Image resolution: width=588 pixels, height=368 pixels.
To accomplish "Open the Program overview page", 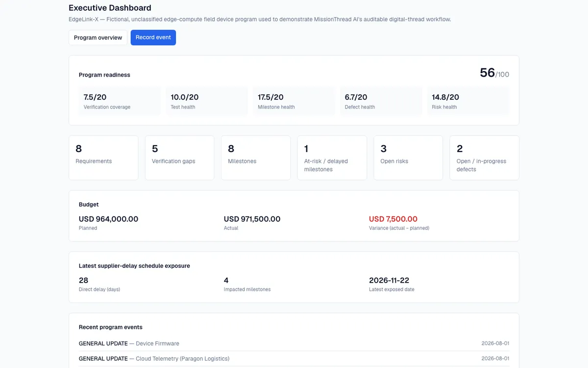I will tap(98, 38).
